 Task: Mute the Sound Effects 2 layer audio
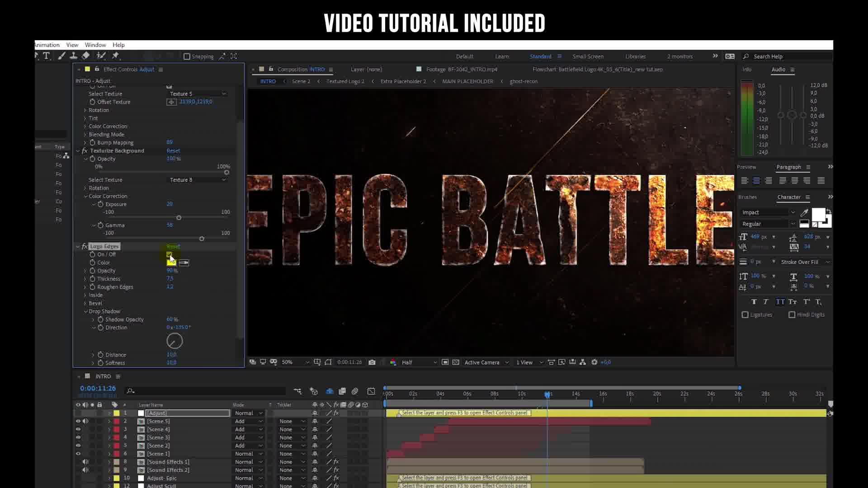(x=85, y=470)
